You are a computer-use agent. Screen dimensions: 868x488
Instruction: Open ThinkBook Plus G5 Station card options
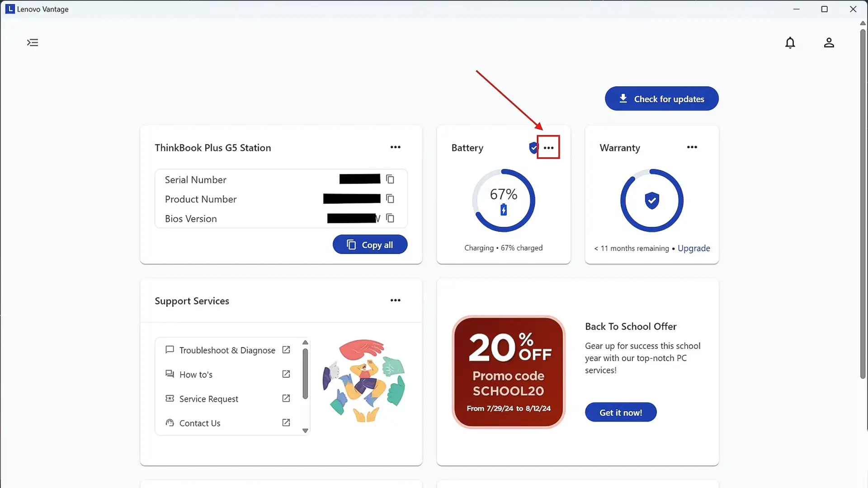tap(396, 147)
